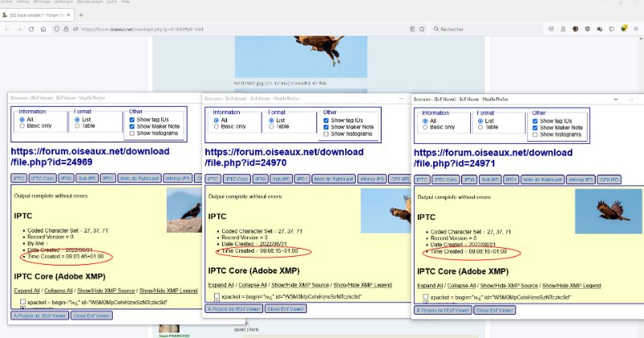Close the forum browser tab
The image size is (644, 338).
pos(68,14)
